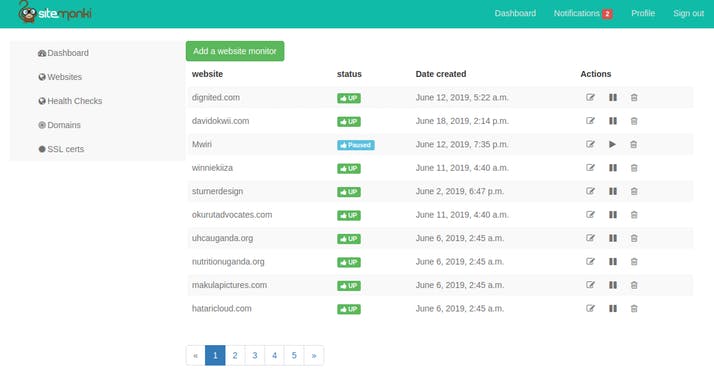
Task: Delete the makulapictures.com monitor
Action: pos(634,285)
